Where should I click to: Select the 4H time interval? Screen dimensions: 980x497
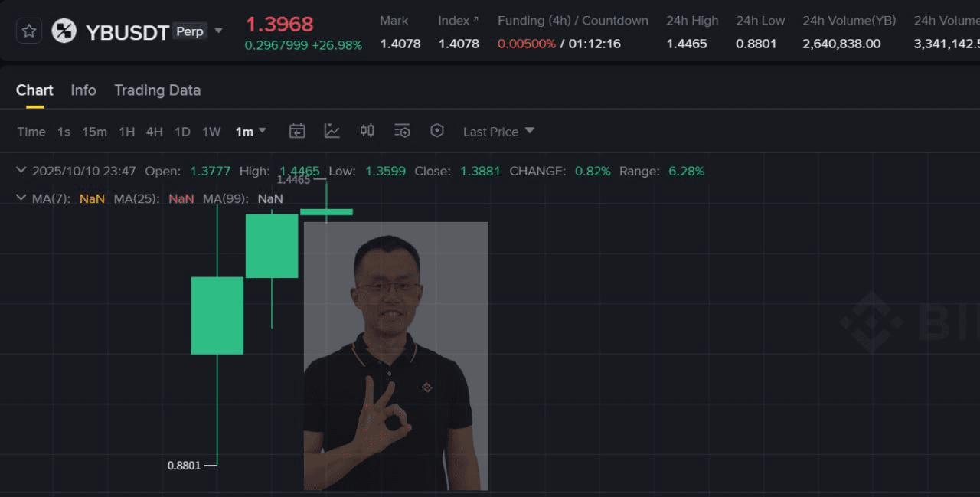154,132
